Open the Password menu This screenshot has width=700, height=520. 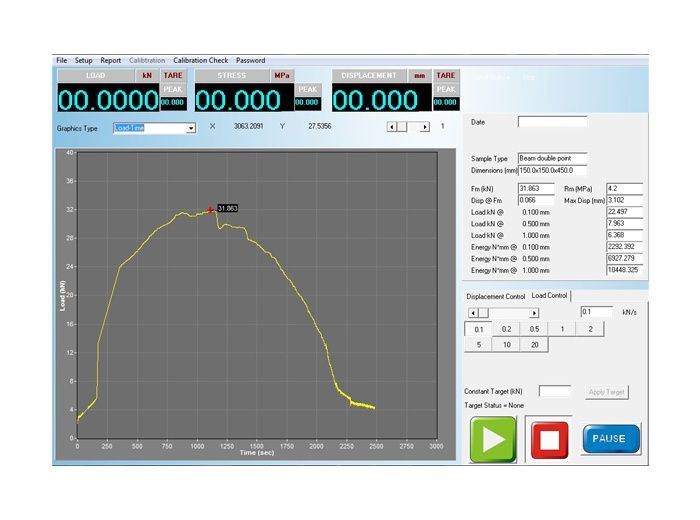click(x=250, y=60)
